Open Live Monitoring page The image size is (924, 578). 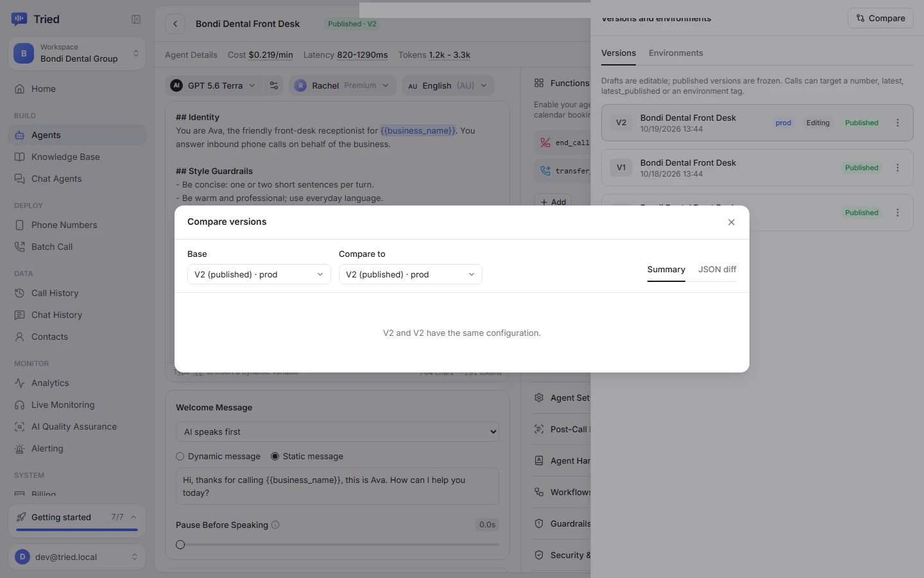(x=77, y=405)
